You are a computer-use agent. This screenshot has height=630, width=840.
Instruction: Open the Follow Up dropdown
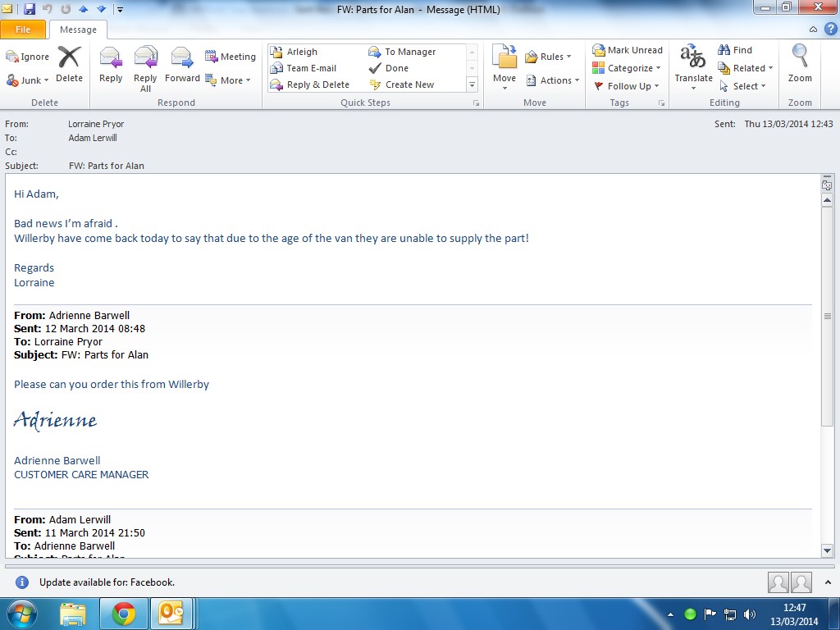(x=626, y=86)
